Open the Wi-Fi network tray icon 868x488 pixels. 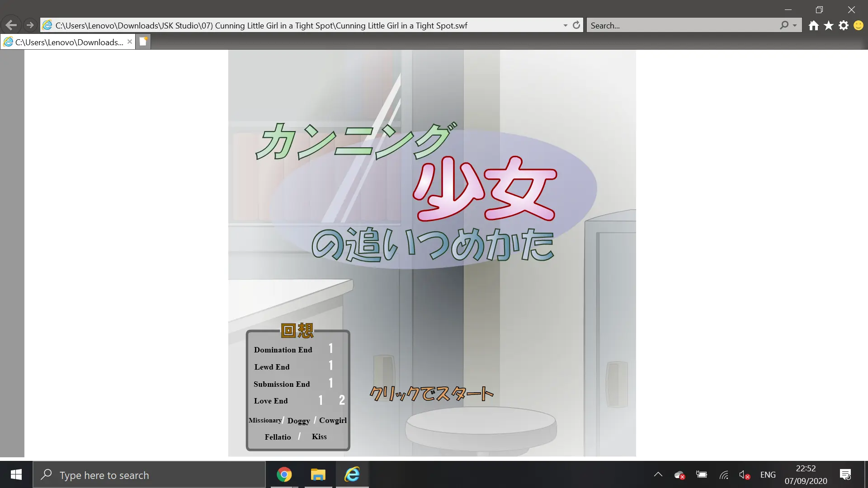point(724,475)
